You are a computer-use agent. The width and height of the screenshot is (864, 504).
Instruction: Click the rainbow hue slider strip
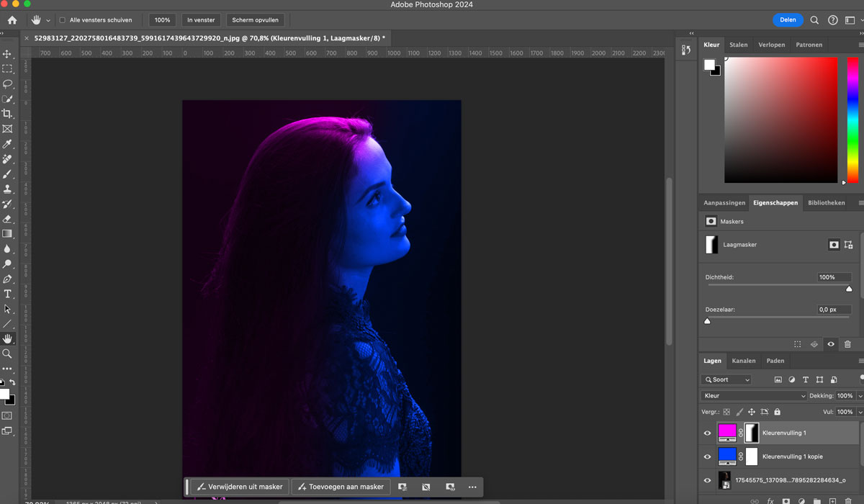click(852, 119)
